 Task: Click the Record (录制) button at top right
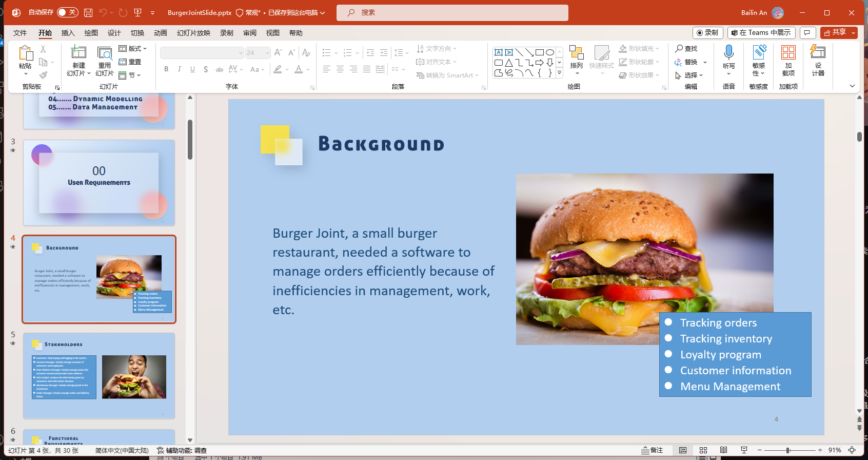tap(707, 32)
